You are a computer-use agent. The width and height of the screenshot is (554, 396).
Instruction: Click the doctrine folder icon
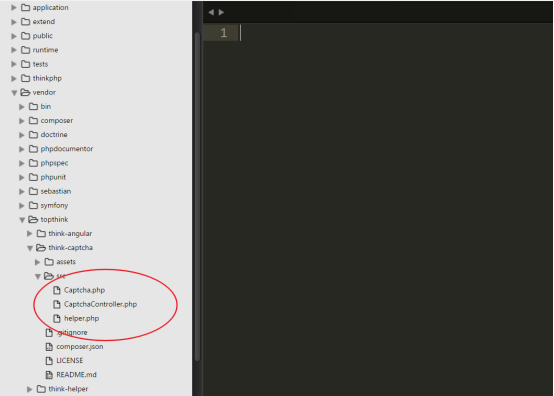click(33, 135)
